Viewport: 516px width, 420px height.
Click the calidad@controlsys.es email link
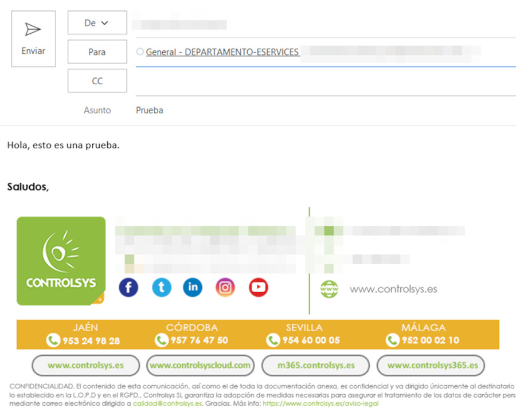(167, 403)
